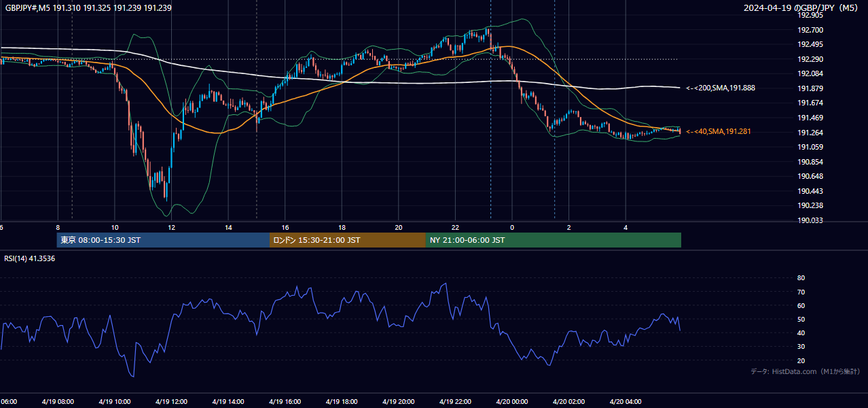Select the '2024-04-19 のGBP/JPY (M5)' chart title
Image resolution: width=868 pixels, height=408 pixels.
point(801,7)
